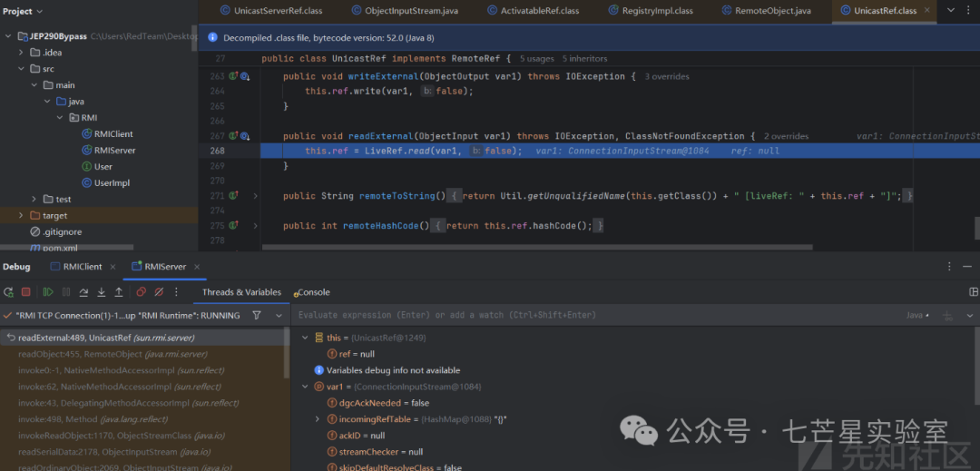Close the UnicastRef.class tab
This screenshot has width=980, height=471.
[x=926, y=11]
